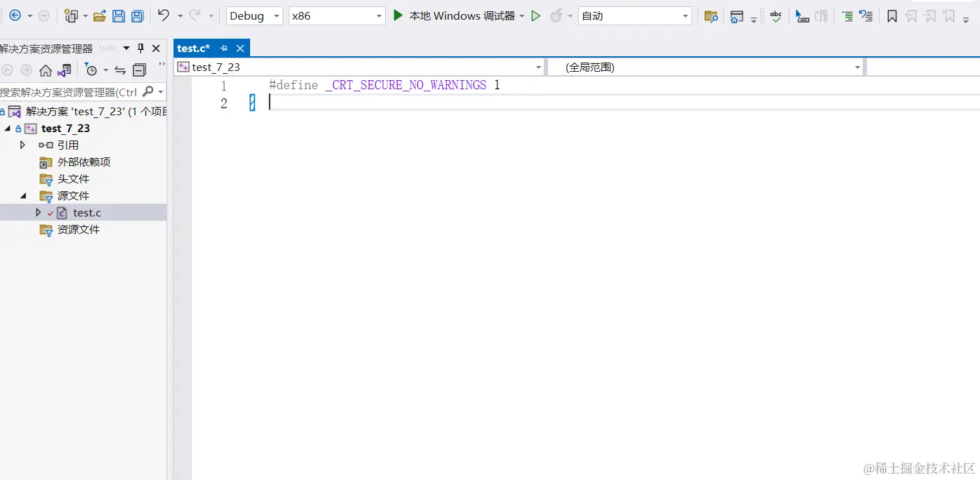980x480 pixels.
Task: Expand the 引用 references node
Action: [x=22, y=145]
